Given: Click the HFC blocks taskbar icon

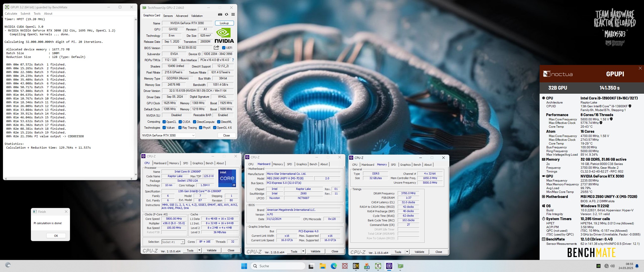Looking at the screenshot, I should coord(367,266).
